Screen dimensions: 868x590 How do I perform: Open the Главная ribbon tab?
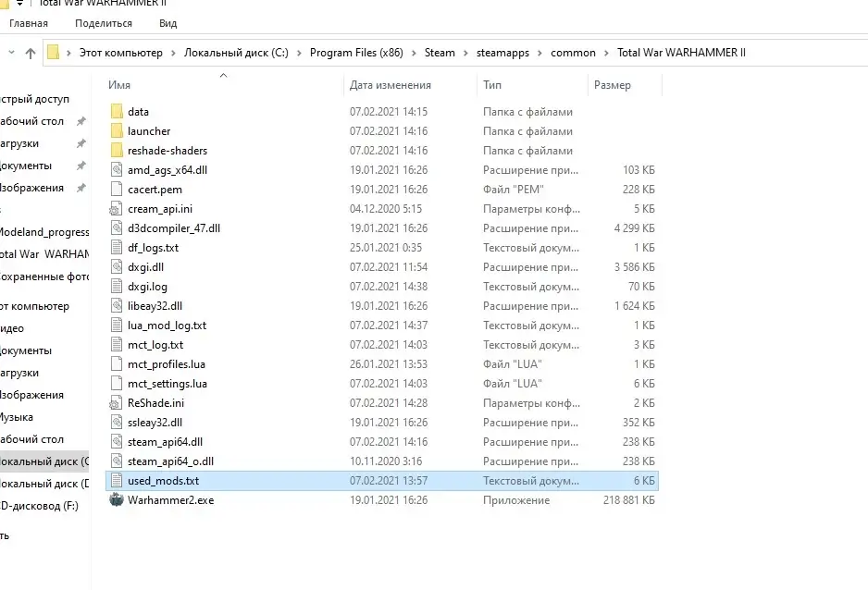point(28,23)
